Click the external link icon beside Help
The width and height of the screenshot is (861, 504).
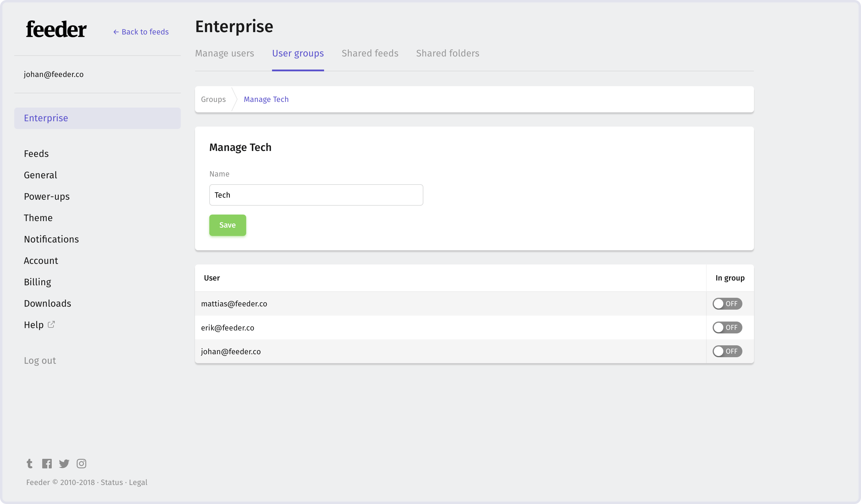(51, 325)
